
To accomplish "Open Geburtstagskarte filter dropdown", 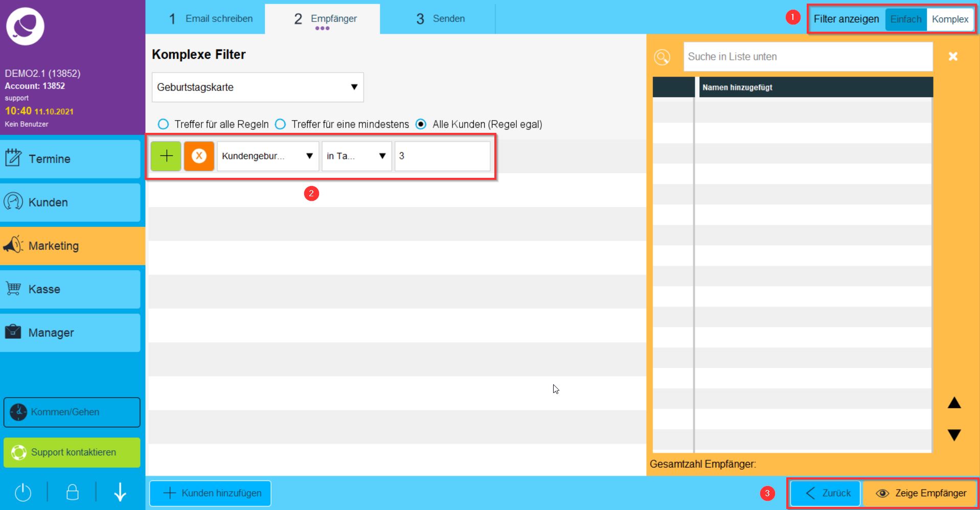I will tap(258, 87).
